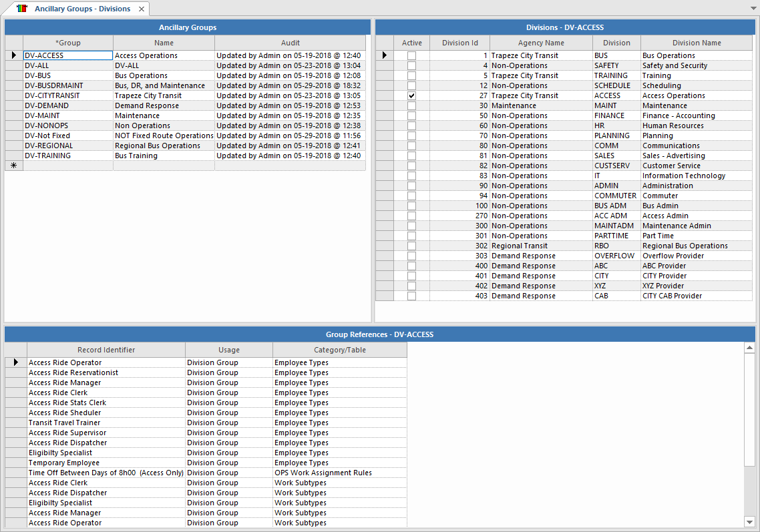The width and height of the screenshot is (760, 532).
Task: Sort by the Division Id column header
Action: click(459, 43)
